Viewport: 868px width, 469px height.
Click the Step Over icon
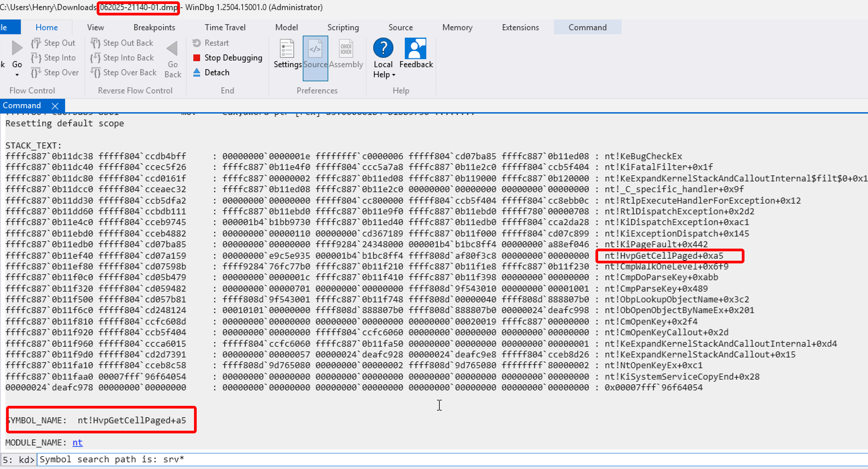tap(36, 72)
